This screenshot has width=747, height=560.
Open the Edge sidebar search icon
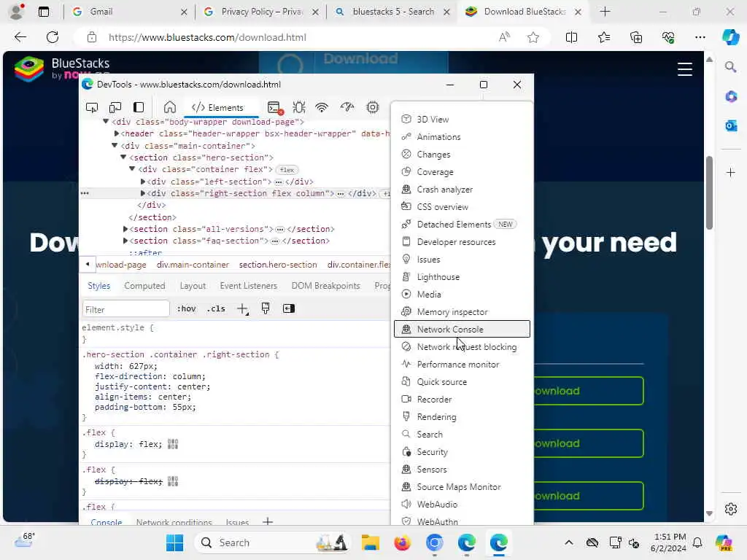tap(730, 67)
